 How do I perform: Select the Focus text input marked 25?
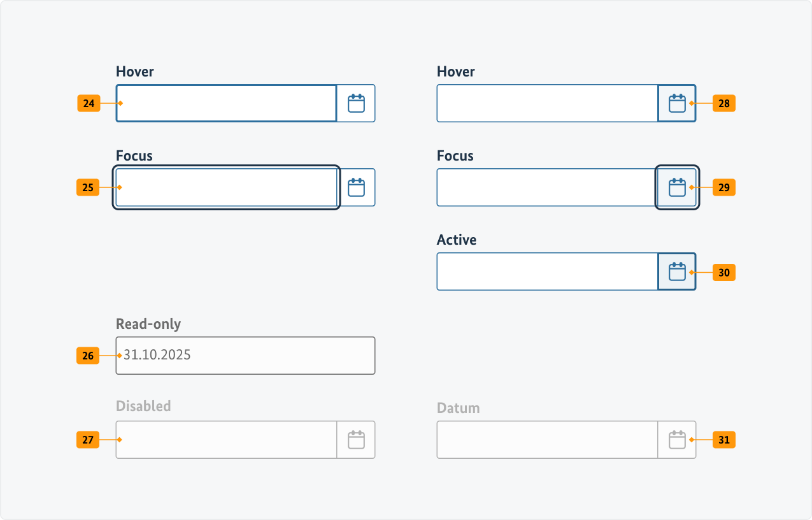click(x=226, y=187)
